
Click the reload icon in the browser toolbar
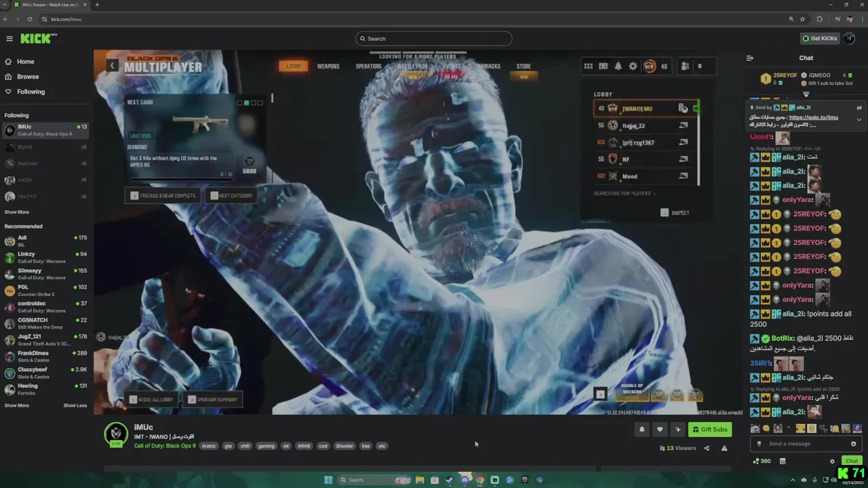pos(31,19)
